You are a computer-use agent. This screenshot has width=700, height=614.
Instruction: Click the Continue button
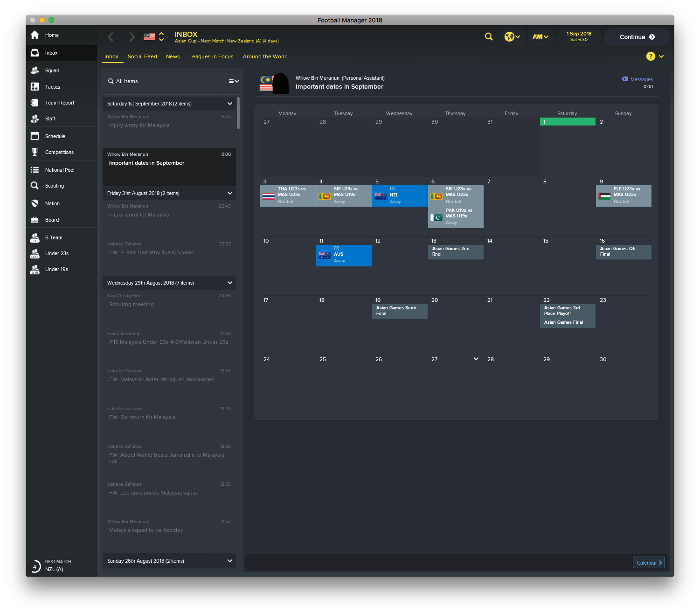(637, 37)
